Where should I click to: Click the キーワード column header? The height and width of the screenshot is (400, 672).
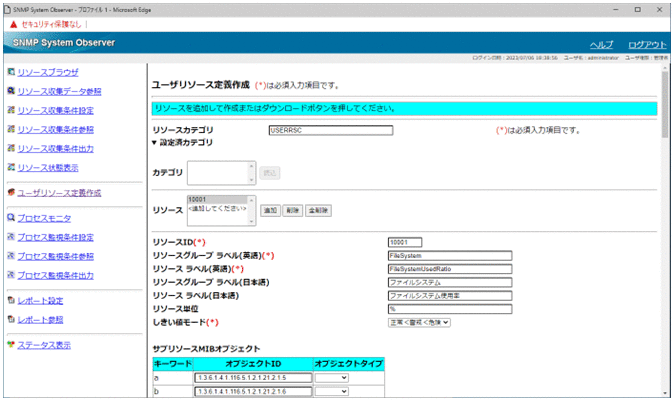(x=173, y=364)
